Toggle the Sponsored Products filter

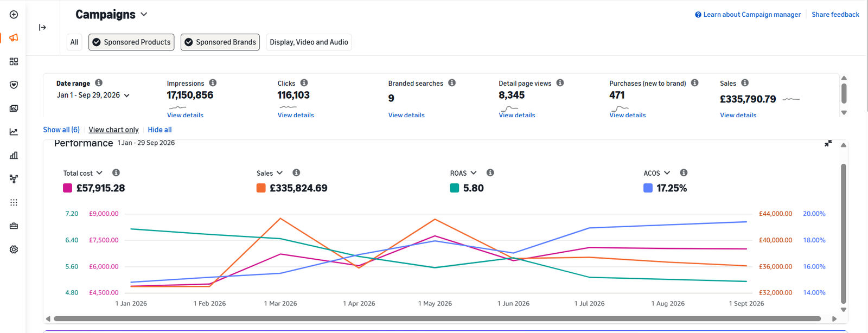pyautogui.click(x=131, y=42)
